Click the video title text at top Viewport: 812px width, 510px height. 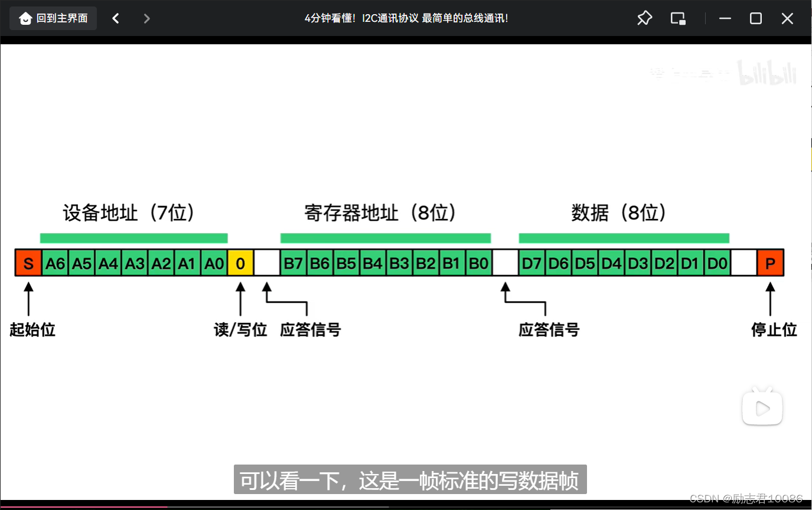tap(406, 18)
